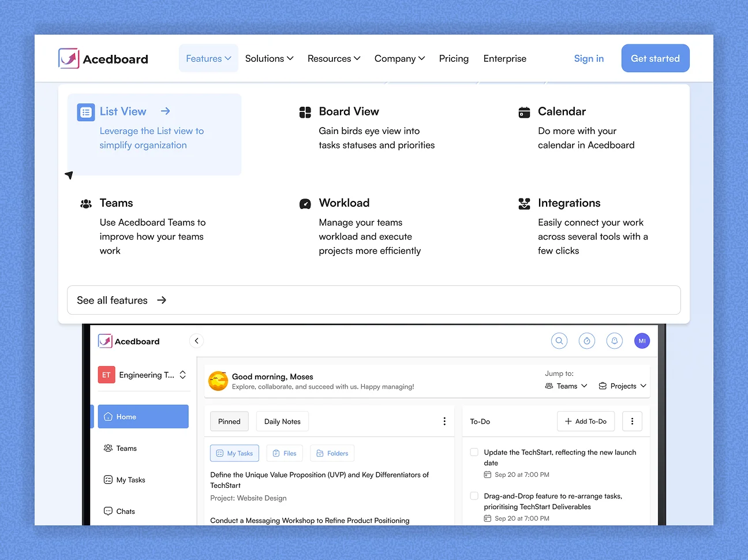Click the MI user avatar
Viewport: 748px width, 560px height.
click(x=642, y=341)
